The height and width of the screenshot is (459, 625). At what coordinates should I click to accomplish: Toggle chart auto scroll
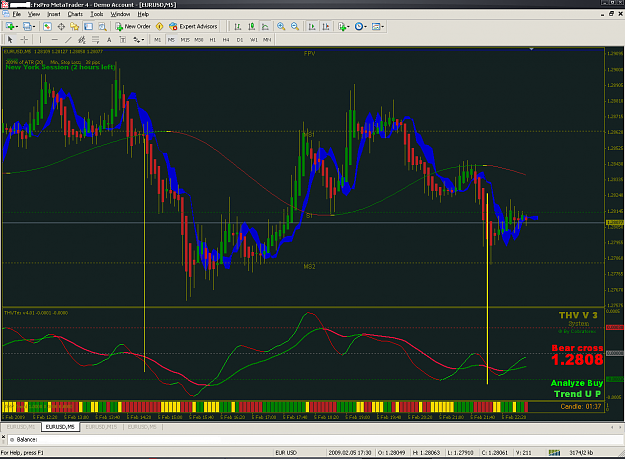tap(312, 26)
